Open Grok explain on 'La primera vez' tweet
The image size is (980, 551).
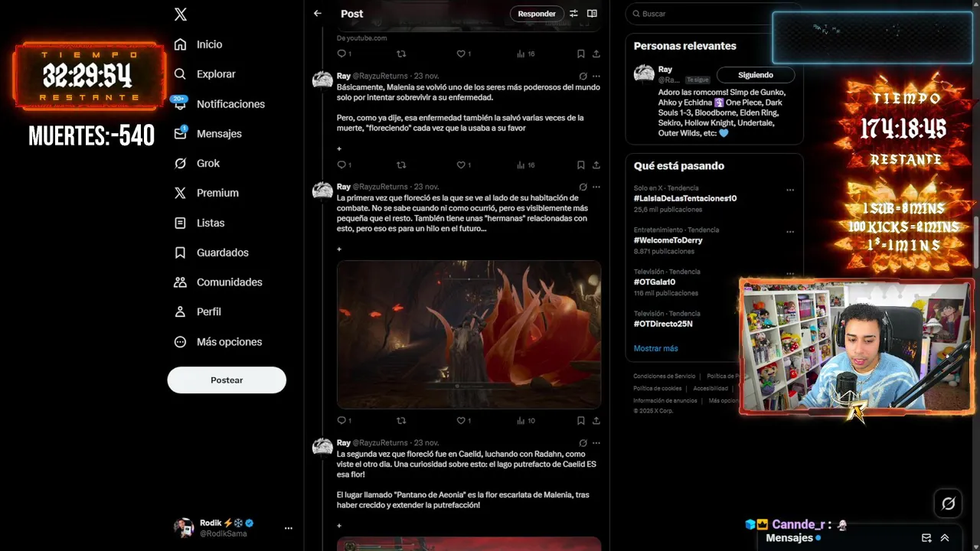pos(583,187)
